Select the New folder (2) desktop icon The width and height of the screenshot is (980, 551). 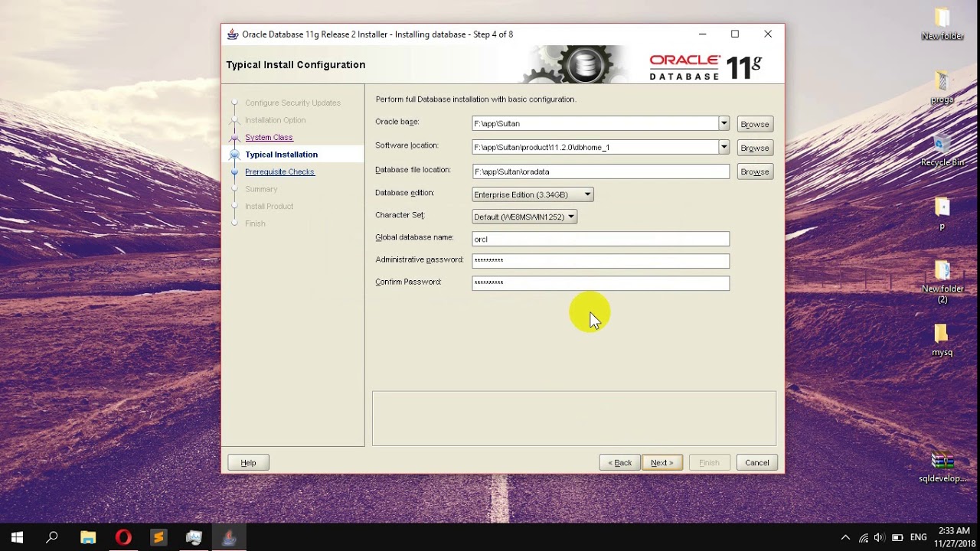(x=942, y=282)
